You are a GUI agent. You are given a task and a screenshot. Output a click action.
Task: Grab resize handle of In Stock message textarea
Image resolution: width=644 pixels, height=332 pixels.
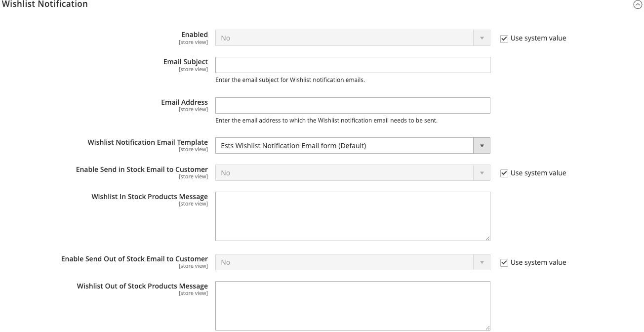tap(487, 238)
